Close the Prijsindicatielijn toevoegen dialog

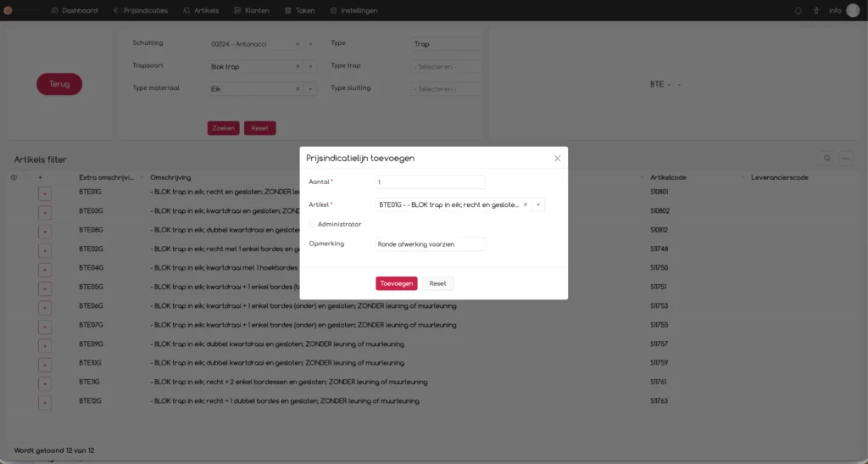click(558, 159)
